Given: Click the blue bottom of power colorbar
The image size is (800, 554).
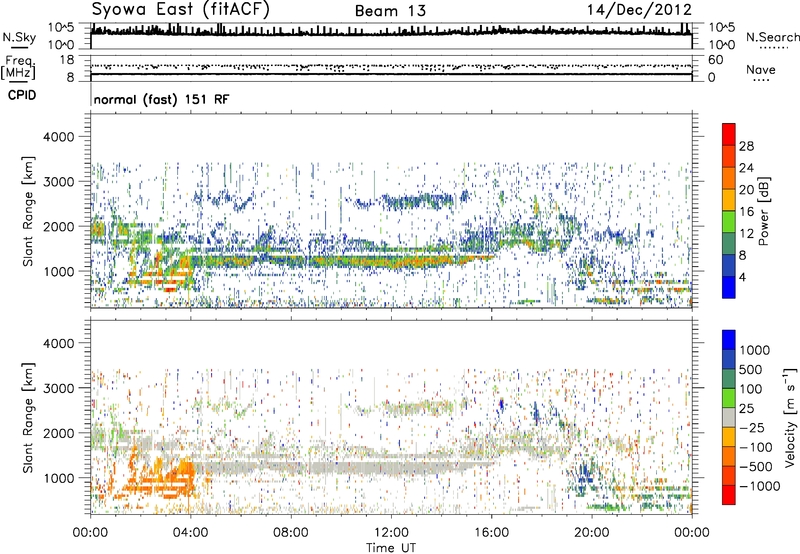Looking at the screenshot, I should 729,287.
